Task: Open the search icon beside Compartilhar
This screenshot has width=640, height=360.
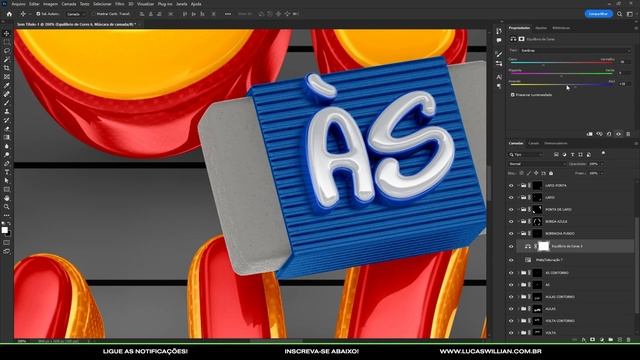Action: pos(620,14)
